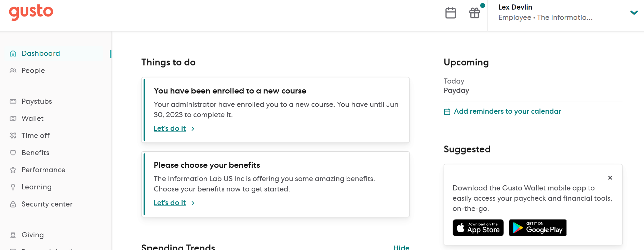Image resolution: width=644 pixels, height=250 pixels.
Task: Hide the Spending Trends section
Action: click(x=401, y=247)
